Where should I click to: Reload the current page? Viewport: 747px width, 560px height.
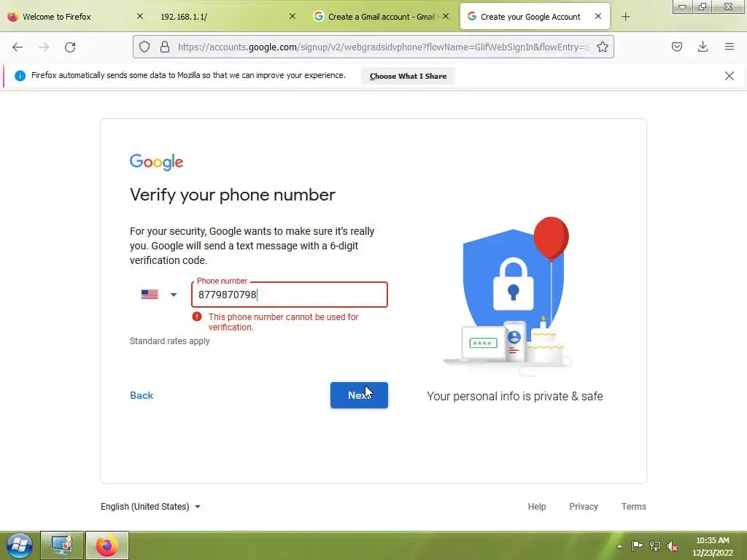[x=70, y=47]
